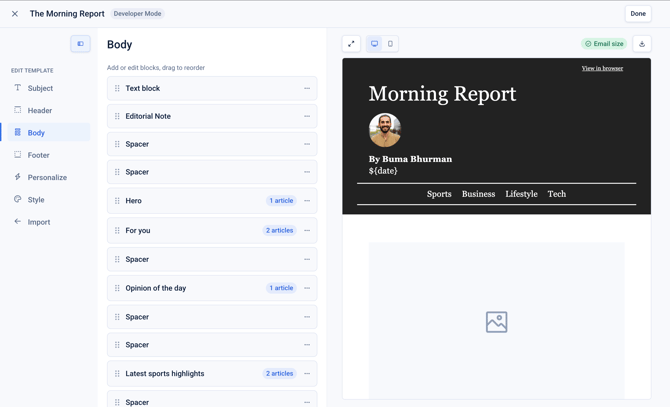Click View in browser link
Image resolution: width=670 pixels, height=407 pixels.
pyautogui.click(x=602, y=68)
